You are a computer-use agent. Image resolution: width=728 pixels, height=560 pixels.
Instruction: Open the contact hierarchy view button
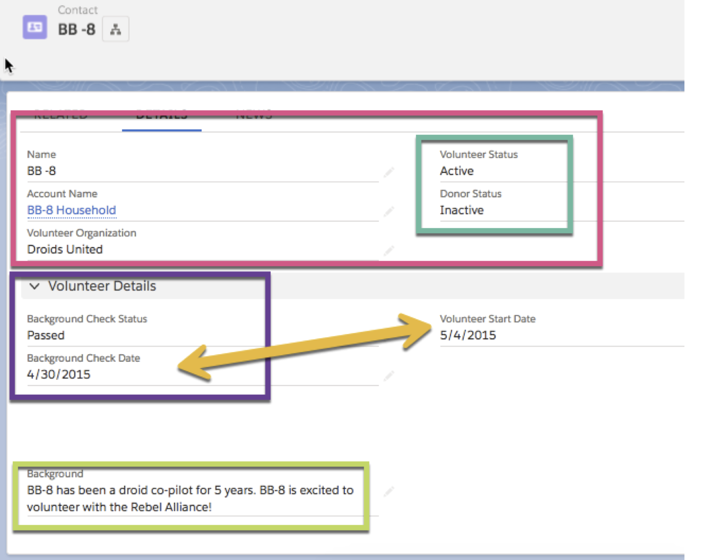click(x=115, y=29)
